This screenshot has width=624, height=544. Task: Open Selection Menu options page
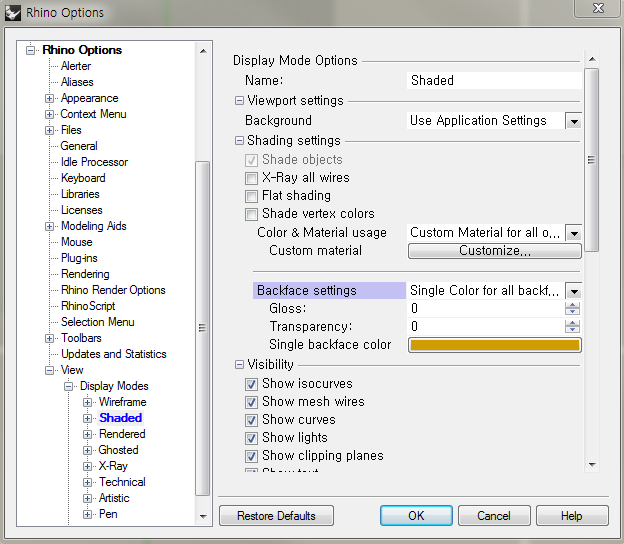coord(98,322)
